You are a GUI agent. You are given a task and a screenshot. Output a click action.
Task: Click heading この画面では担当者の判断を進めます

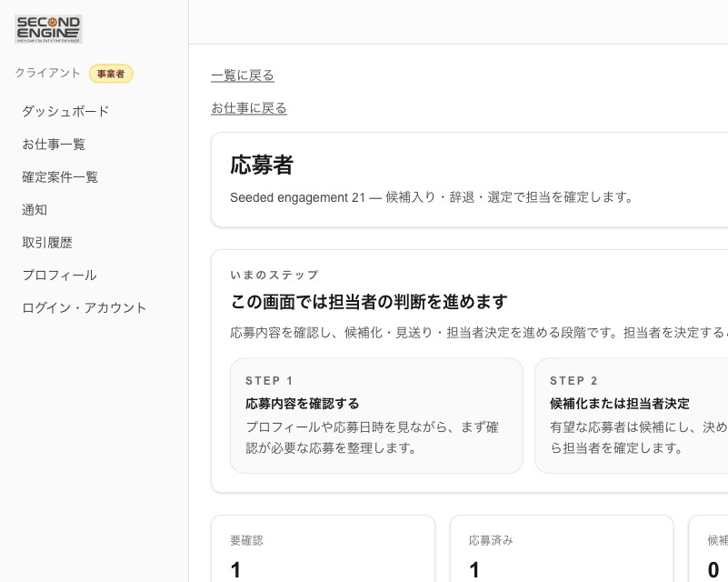[369, 302]
